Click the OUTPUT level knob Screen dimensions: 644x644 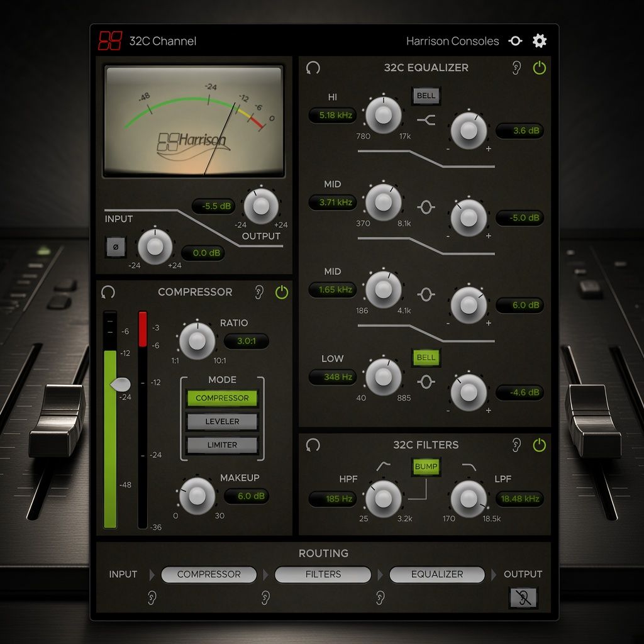[x=261, y=206]
